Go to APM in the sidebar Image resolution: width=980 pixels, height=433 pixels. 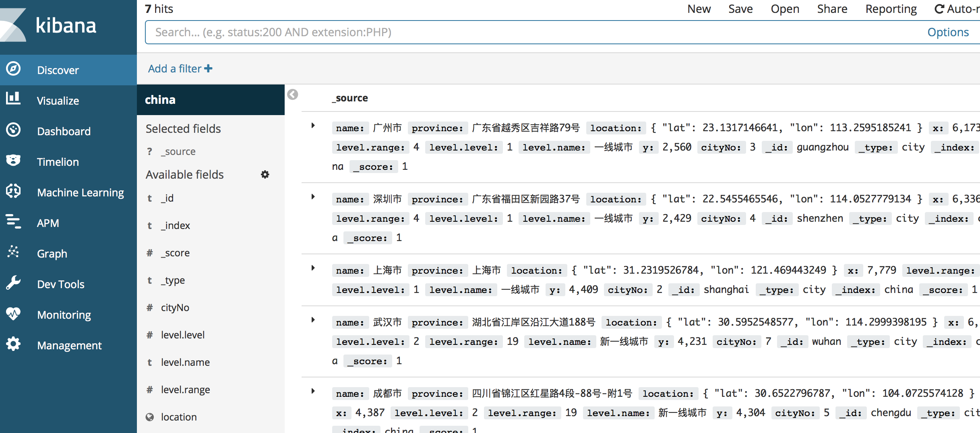tap(68, 223)
